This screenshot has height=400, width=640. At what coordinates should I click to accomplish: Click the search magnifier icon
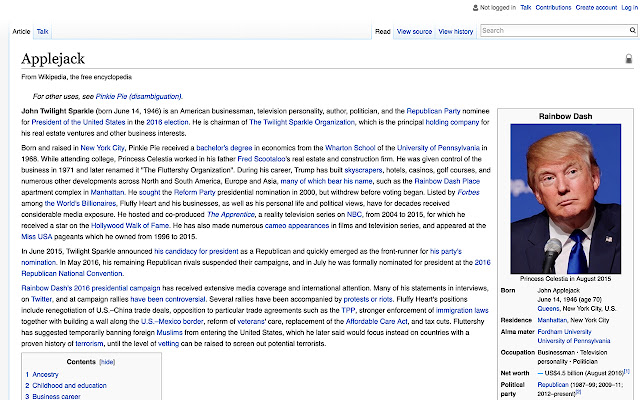click(x=632, y=30)
